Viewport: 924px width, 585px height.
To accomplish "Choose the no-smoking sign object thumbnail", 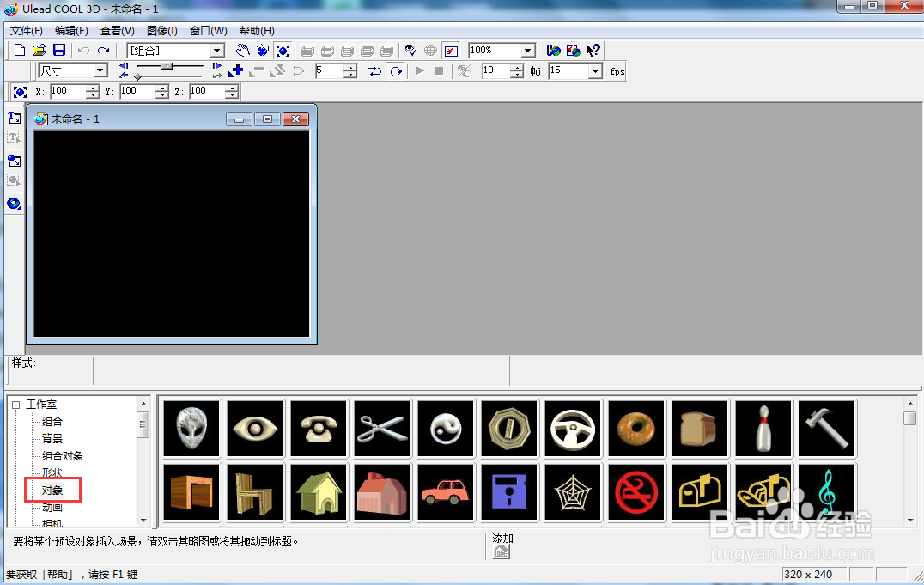I will [636, 492].
